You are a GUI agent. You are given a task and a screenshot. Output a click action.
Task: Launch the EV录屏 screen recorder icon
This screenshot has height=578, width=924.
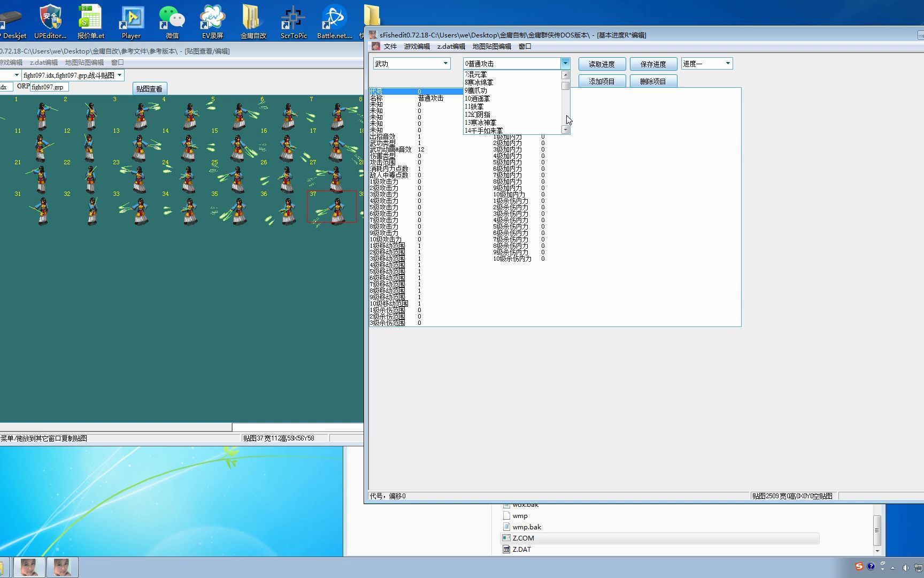tap(212, 21)
